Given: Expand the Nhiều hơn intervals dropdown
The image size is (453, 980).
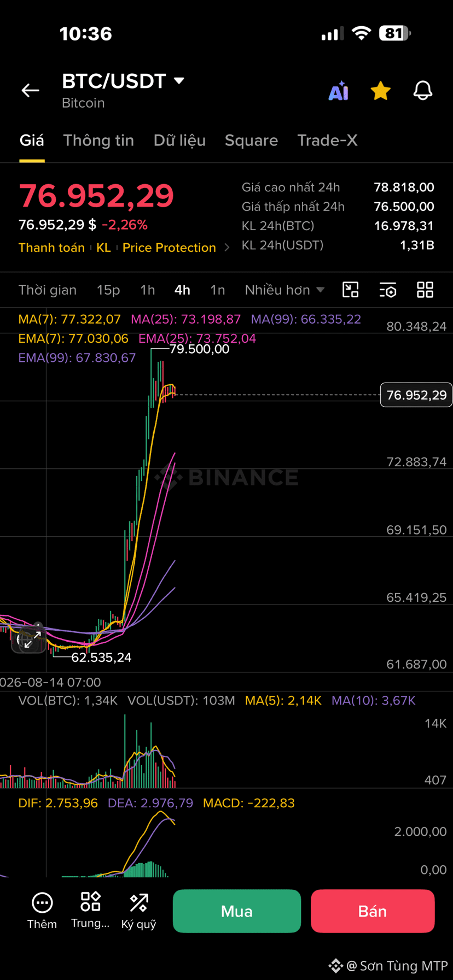Looking at the screenshot, I should [284, 290].
